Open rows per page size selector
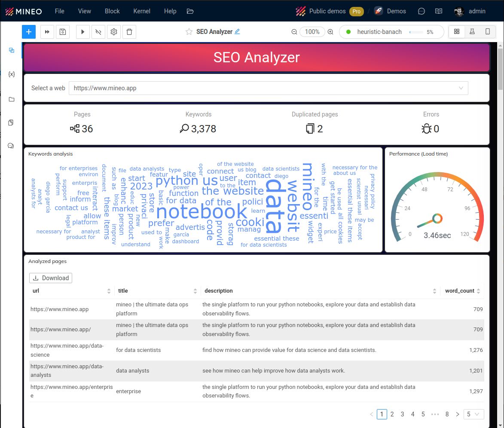The image size is (504, 428). point(474,414)
